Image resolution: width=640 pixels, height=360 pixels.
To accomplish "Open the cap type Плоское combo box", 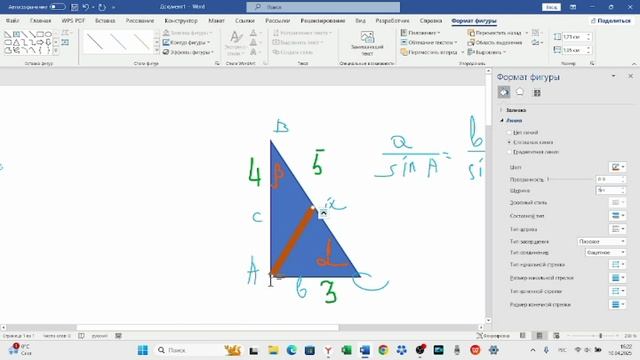I will pos(602,242).
